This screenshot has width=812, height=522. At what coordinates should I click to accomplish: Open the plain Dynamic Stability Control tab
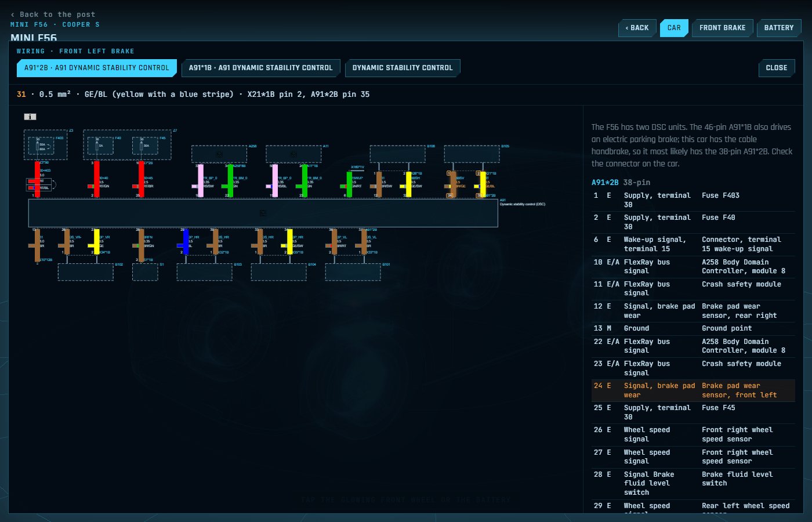point(403,68)
